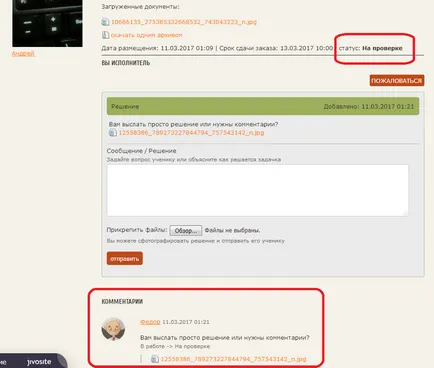Click comment timestamp 11.03.2017 01:21 beside Федор
The width and height of the screenshot is (434, 368).
pos(186,322)
